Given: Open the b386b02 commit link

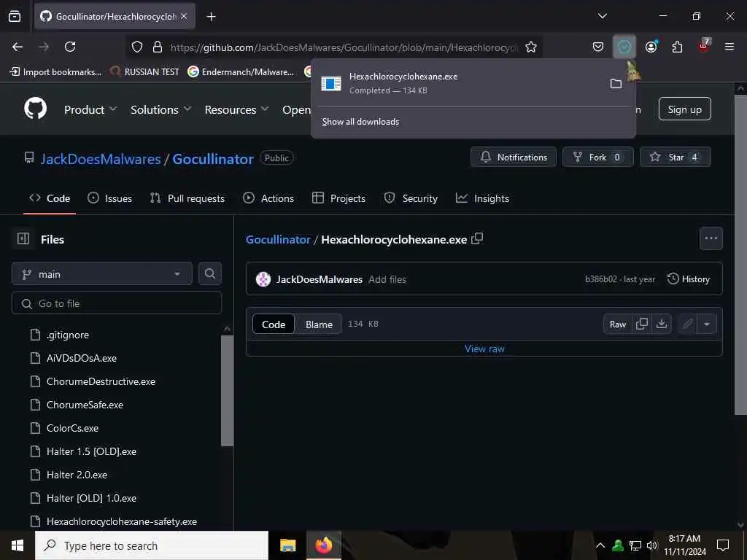Looking at the screenshot, I should click(601, 279).
